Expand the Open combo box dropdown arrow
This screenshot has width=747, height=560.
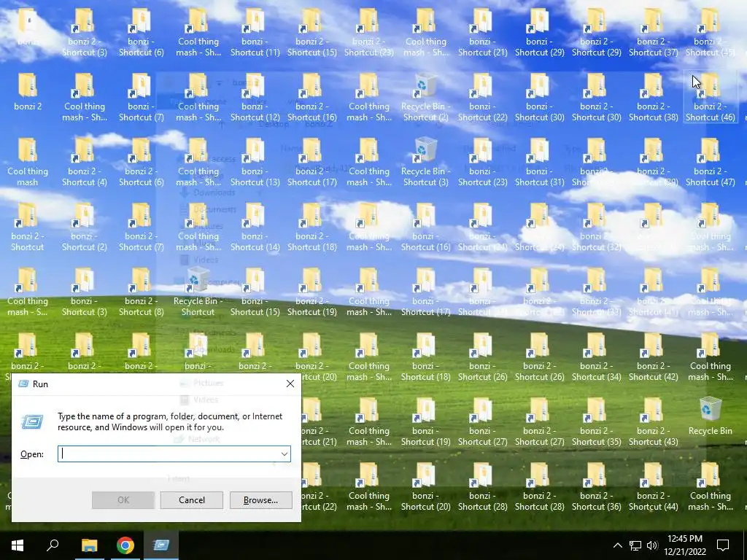pos(285,454)
